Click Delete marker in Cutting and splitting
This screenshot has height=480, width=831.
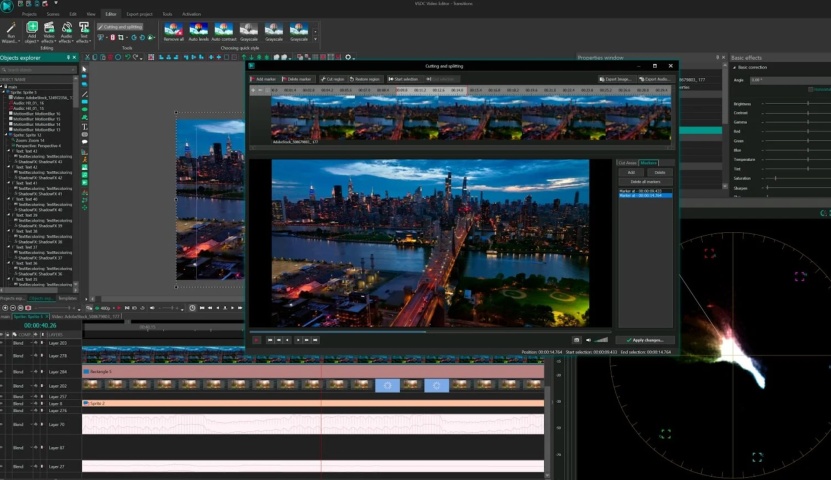coord(297,79)
